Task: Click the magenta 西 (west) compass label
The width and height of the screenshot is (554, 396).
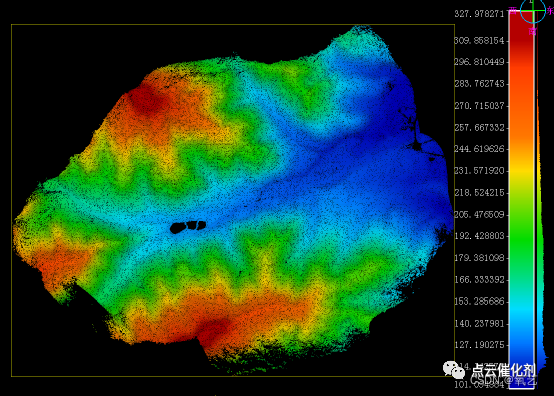Action: (x=513, y=11)
